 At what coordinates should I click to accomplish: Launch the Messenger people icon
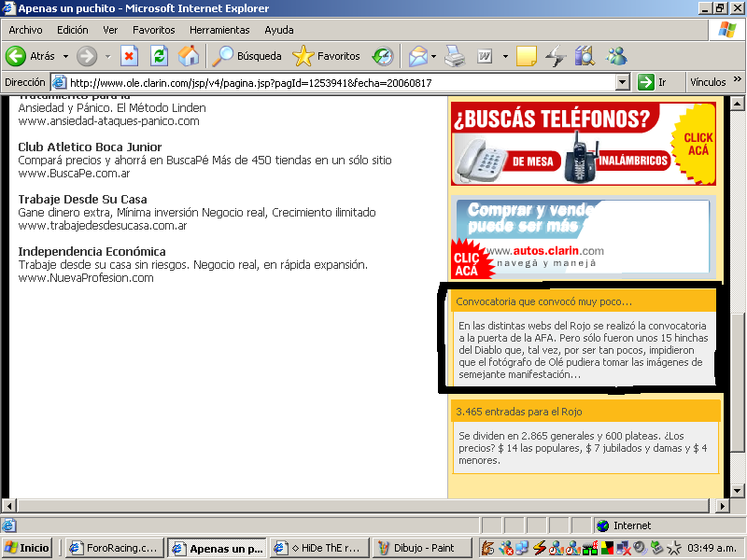click(x=616, y=56)
